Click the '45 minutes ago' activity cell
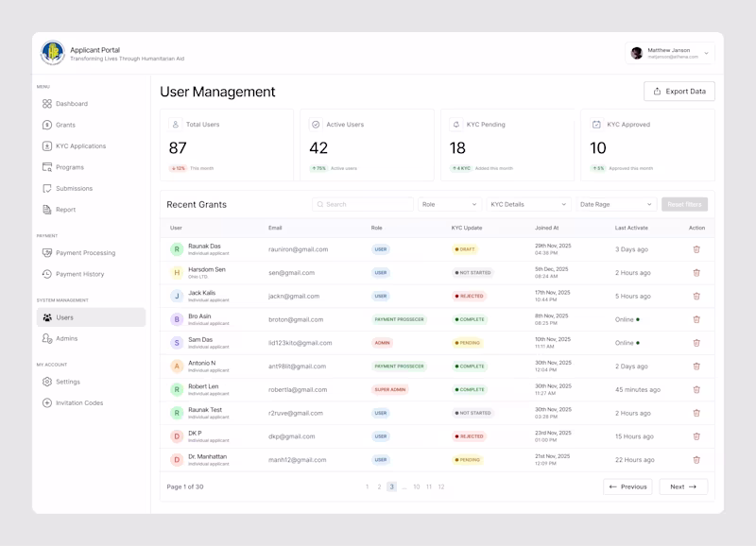Viewport: 756px width, 546px height. (637, 389)
